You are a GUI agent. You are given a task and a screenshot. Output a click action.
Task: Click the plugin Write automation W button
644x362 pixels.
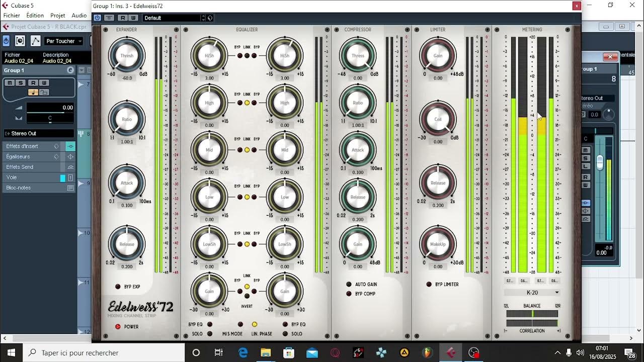(x=133, y=18)
